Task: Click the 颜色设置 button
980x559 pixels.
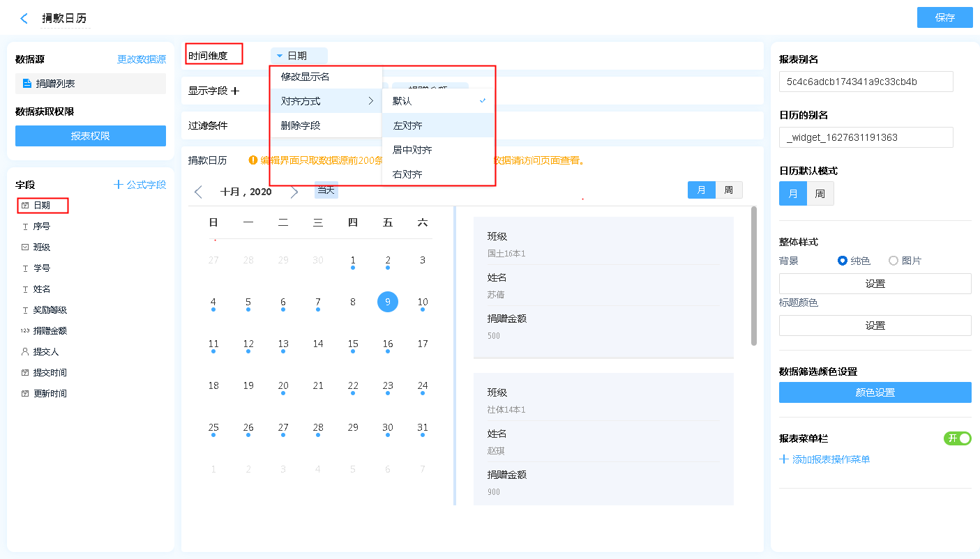Action: tap(875, 392)
